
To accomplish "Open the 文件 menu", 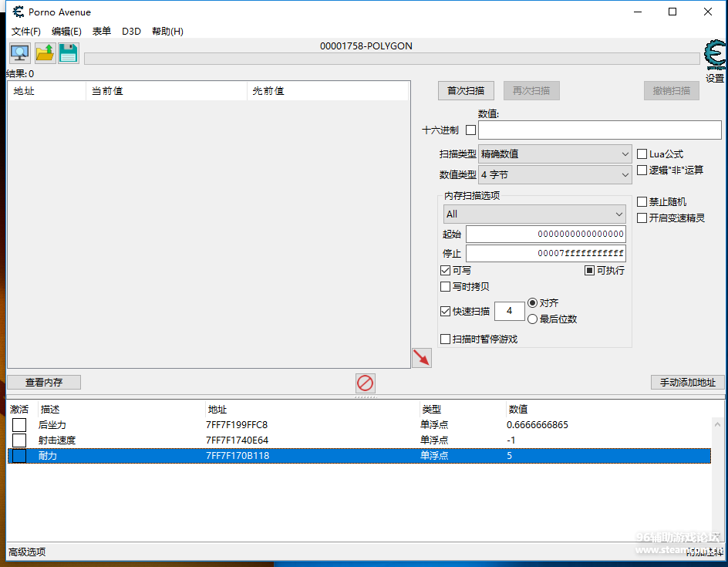I will click(25, 31).
